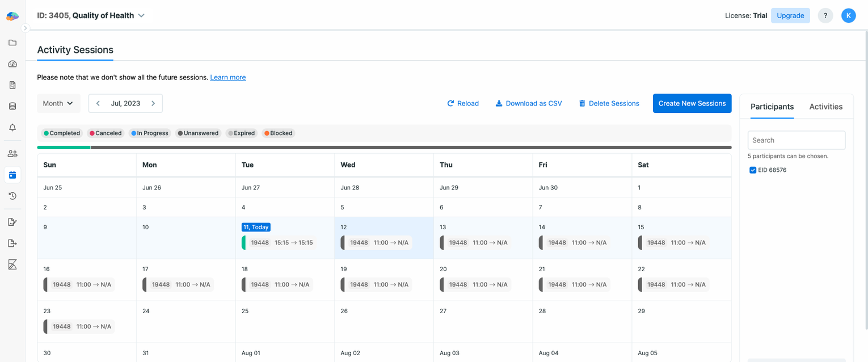Click the participant Search field
The image size is (868, 362).
(x=796, y=140)
